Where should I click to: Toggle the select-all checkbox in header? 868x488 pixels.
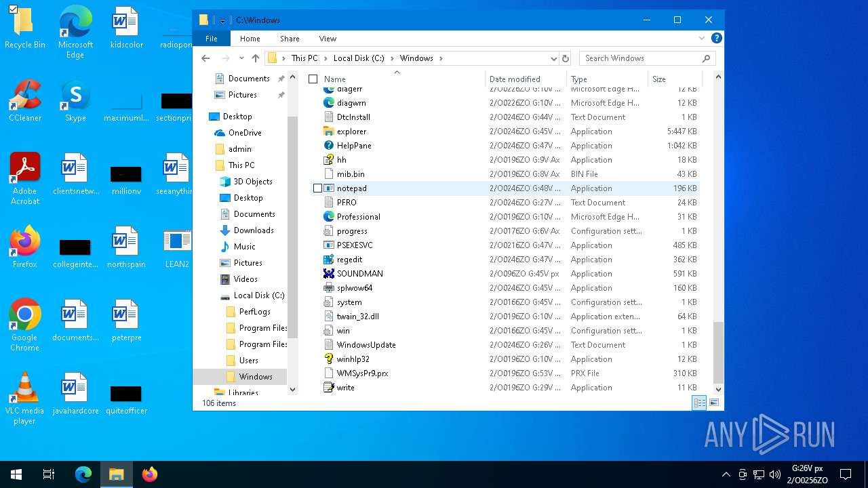(313, 79)
